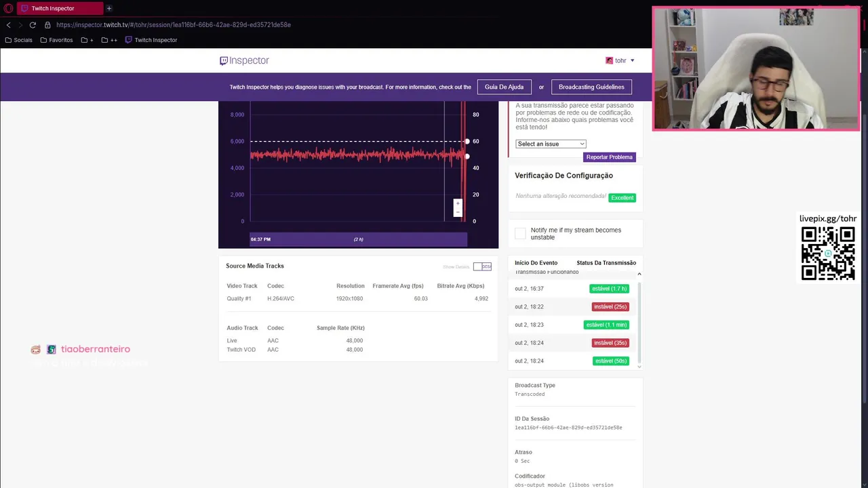Click the 'Status Da Transmissão' column header

tap(606, 263)
